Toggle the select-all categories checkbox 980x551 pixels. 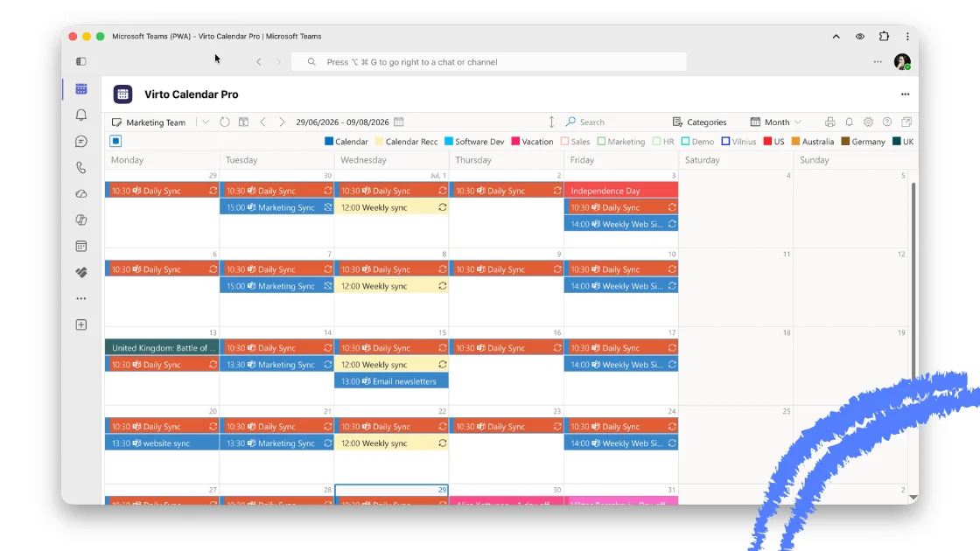[115, 141]
